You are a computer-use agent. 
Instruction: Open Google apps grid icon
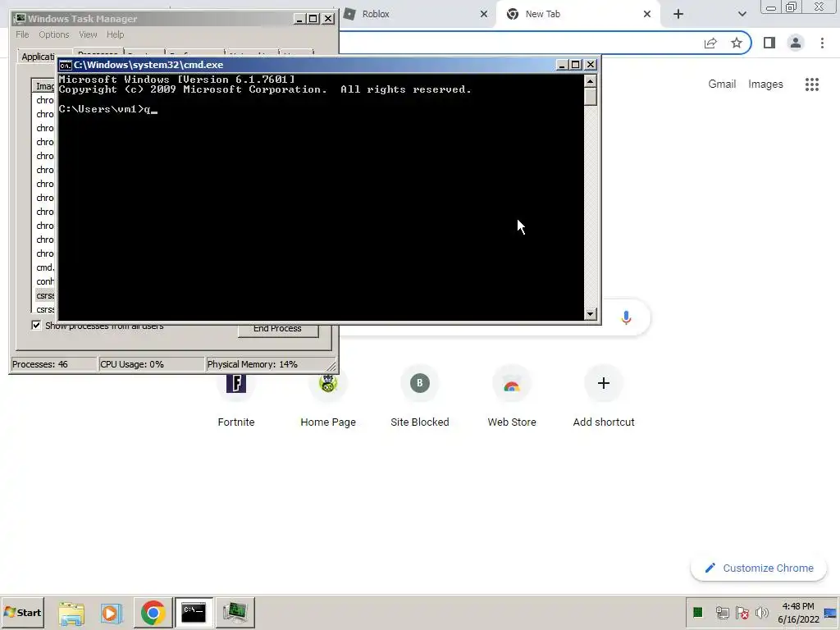812,84
